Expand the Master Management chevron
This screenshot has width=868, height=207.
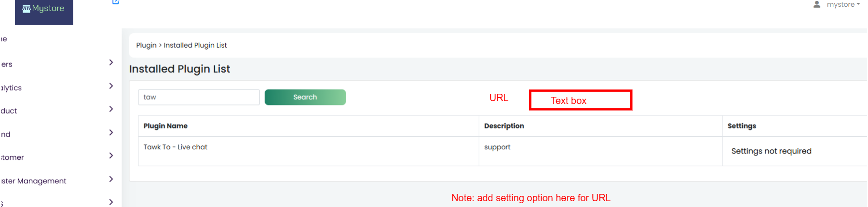pyautogui.click(x=111, y=179)
